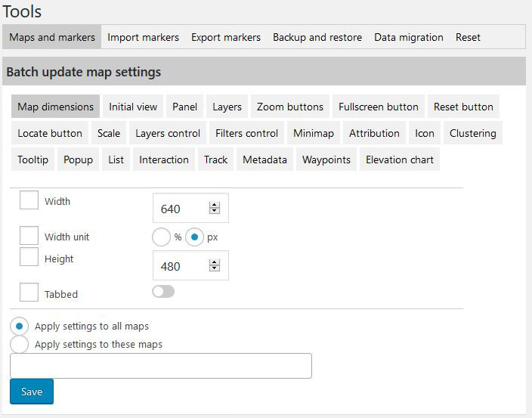Select the % width unit radio button
This screenshot has width=532, height=418.
(161, 237)
